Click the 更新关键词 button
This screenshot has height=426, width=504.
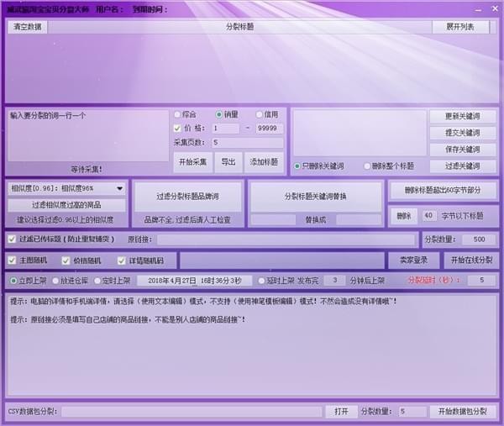pos(462,117)
